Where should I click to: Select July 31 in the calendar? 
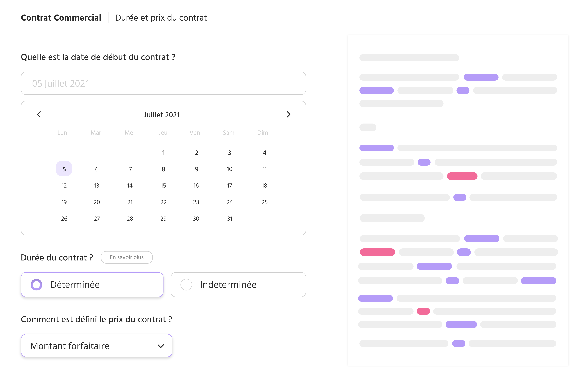point(229,219)
